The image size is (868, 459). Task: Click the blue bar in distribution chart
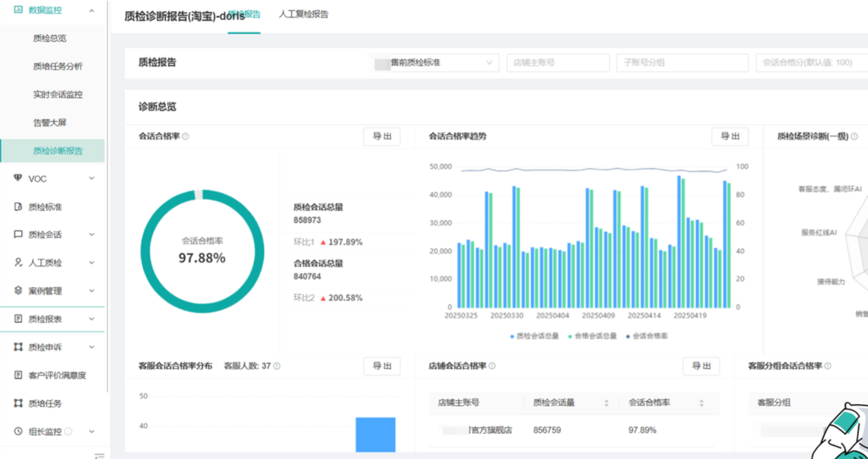pos(375,434)
